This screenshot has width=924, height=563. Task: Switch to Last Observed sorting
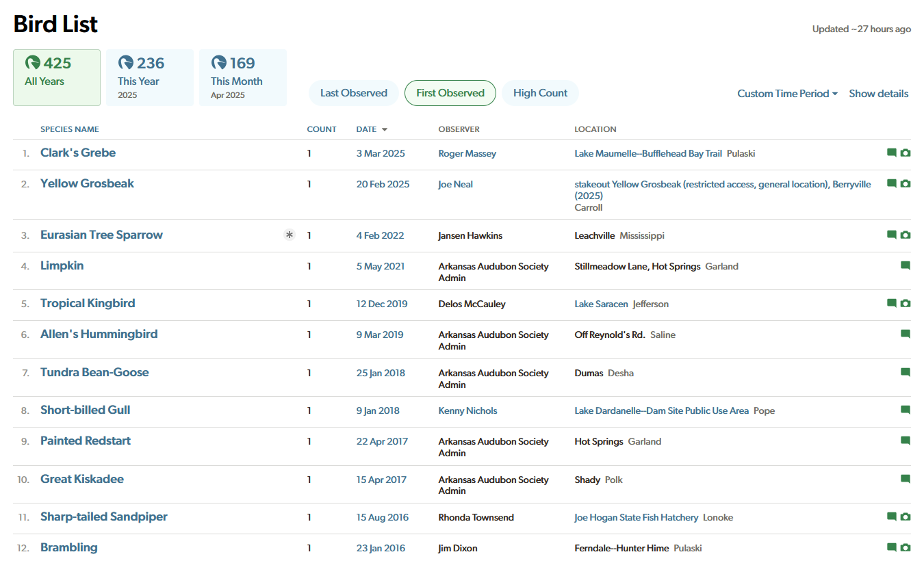(x=353, y=93)
